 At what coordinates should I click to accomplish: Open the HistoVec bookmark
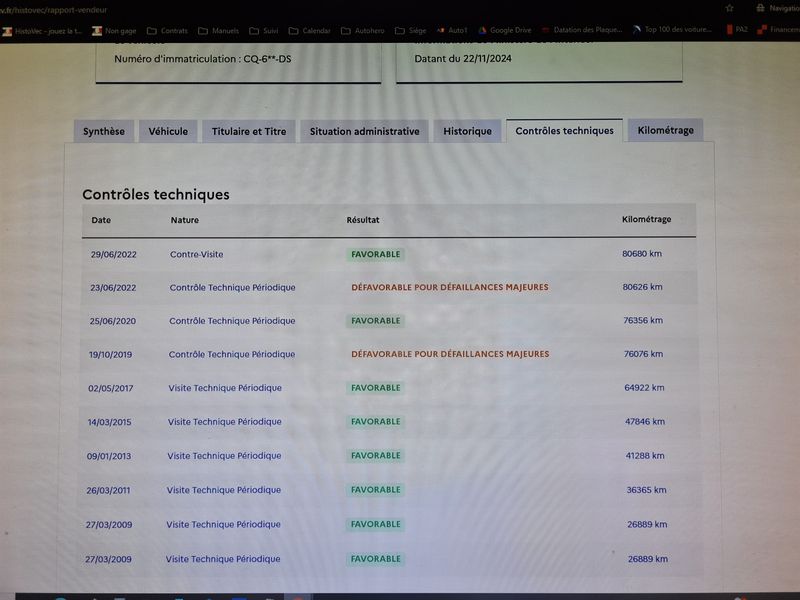pyautogui.click(x=42, y=31)
